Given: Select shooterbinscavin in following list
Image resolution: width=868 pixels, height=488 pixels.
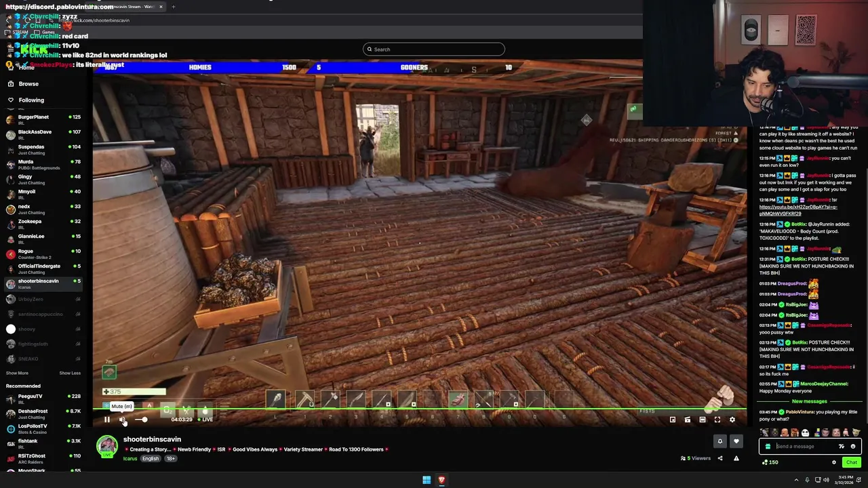Looking at the screenshot, I should pos(42,283).
